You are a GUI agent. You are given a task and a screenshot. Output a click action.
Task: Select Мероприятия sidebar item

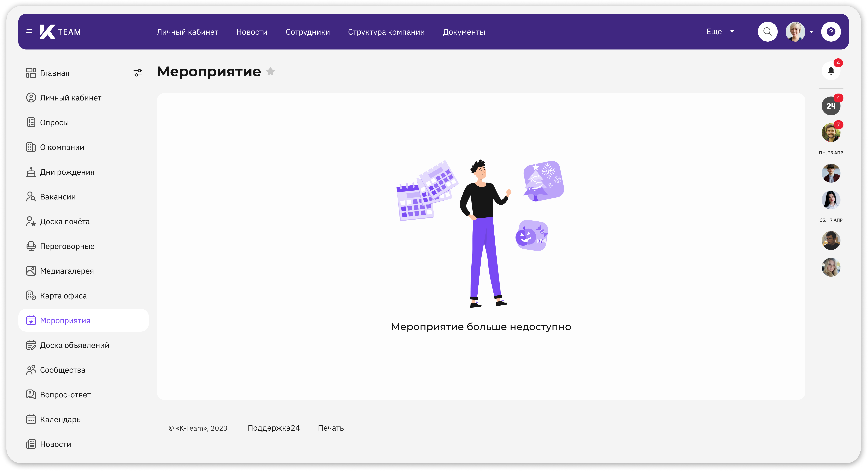tap(83, 320)
